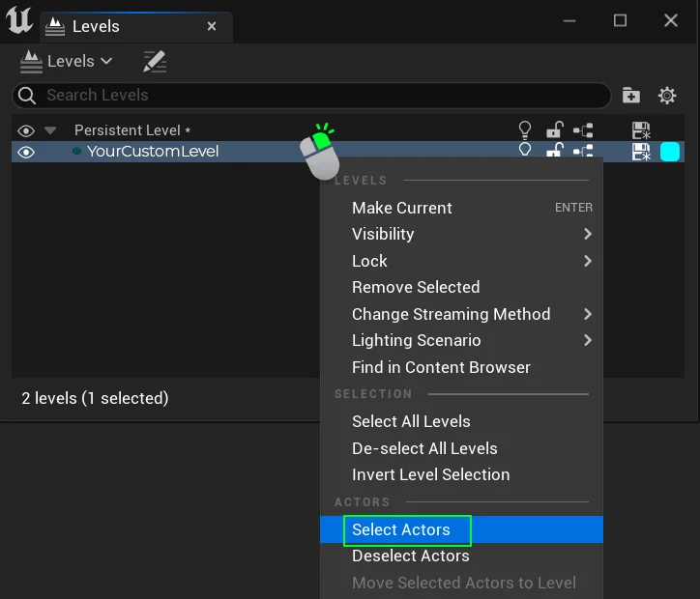Click the Unreal Engine logo icon
Screen dimensions: 700x599
19,21
